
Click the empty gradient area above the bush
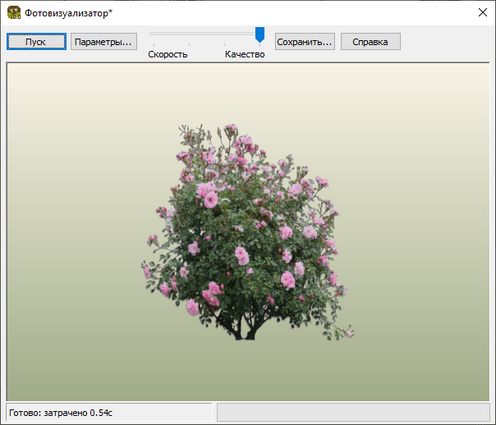coord(248,93)
